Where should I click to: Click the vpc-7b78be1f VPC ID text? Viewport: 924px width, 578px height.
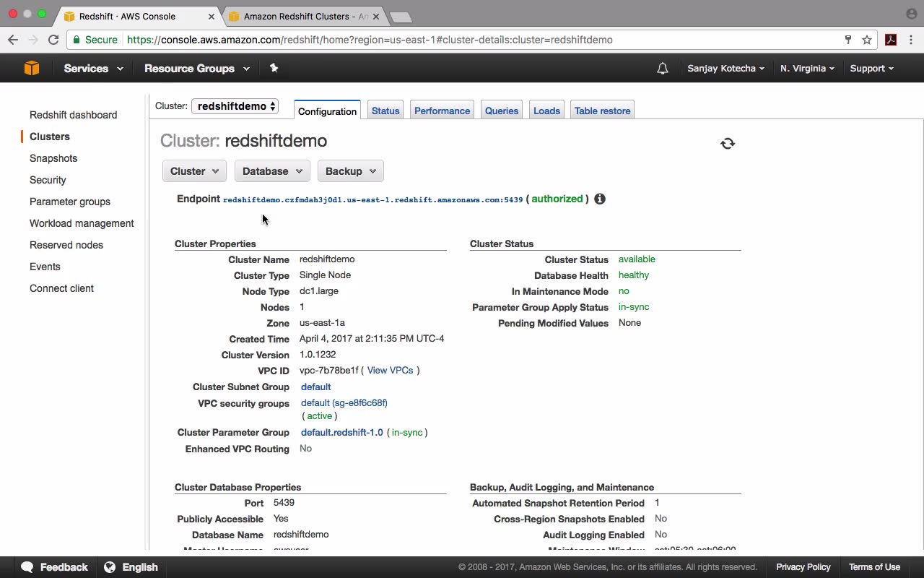[329, 370]
